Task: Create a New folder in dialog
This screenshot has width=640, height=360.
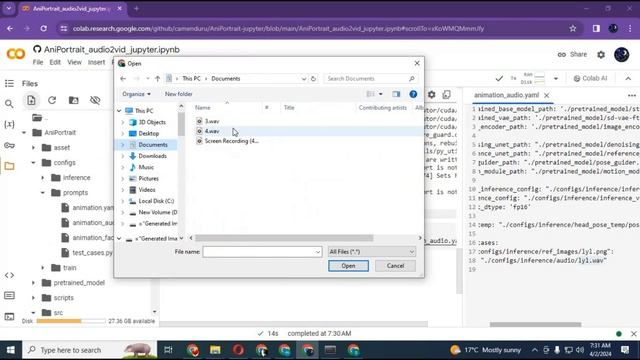Action: 178,94
